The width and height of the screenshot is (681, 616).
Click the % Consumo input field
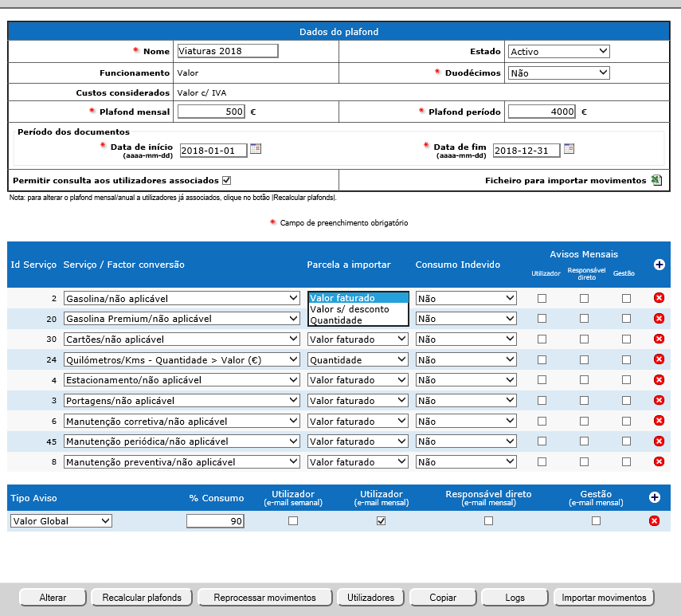point(215,521)
